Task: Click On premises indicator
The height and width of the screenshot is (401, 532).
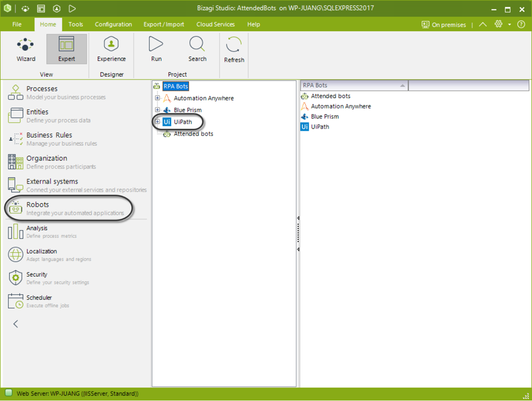Action: pos(444,24)
